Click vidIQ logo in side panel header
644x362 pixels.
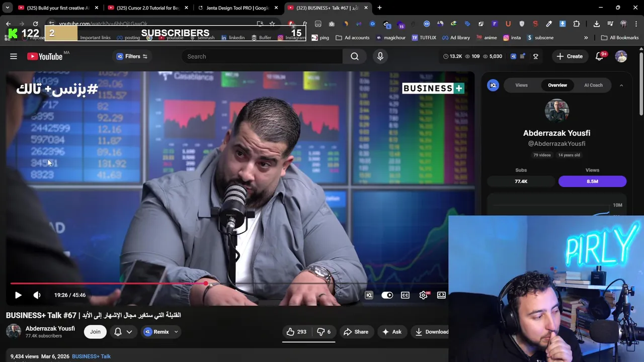(x=493, y=85)
